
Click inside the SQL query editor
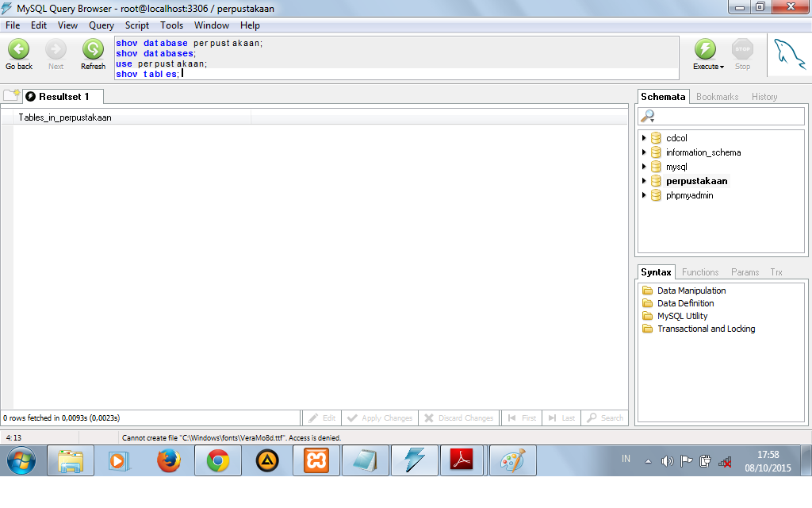(396, 58)
